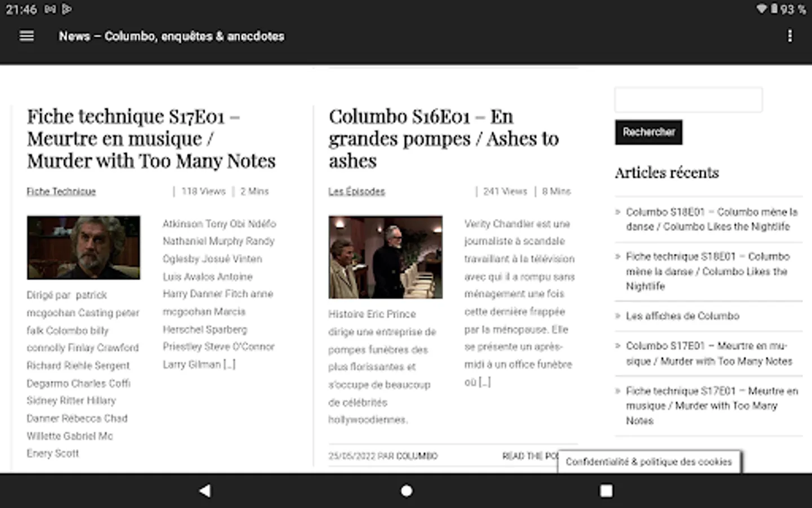
Task: Open recent Fiche technique S17E01 sidebar link
Action: coord(712,405)
